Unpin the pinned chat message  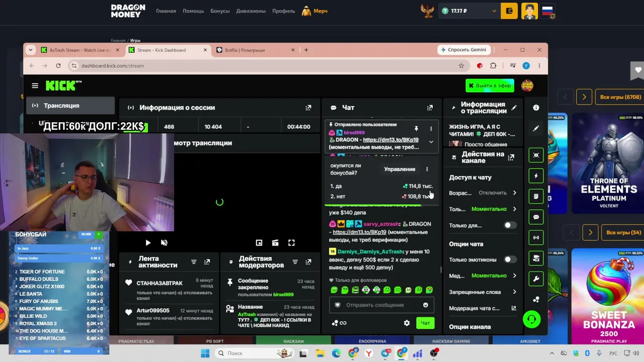[x=416, y=129]
